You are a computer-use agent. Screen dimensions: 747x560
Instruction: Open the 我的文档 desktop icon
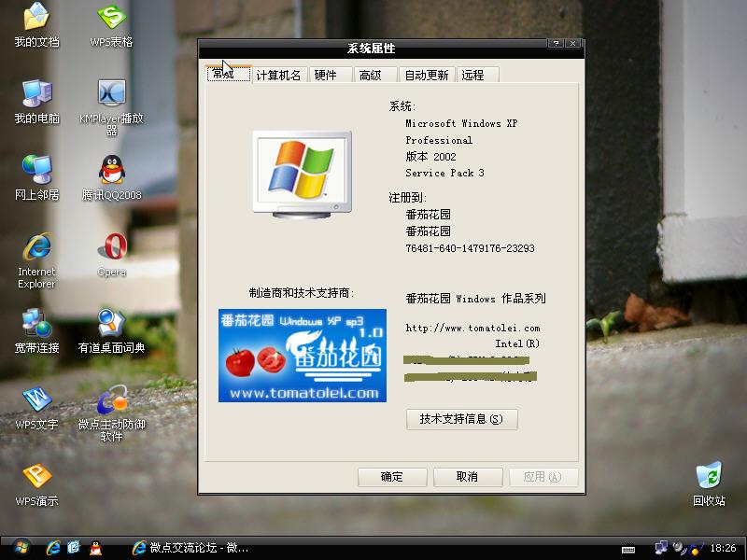pos(36,25)
